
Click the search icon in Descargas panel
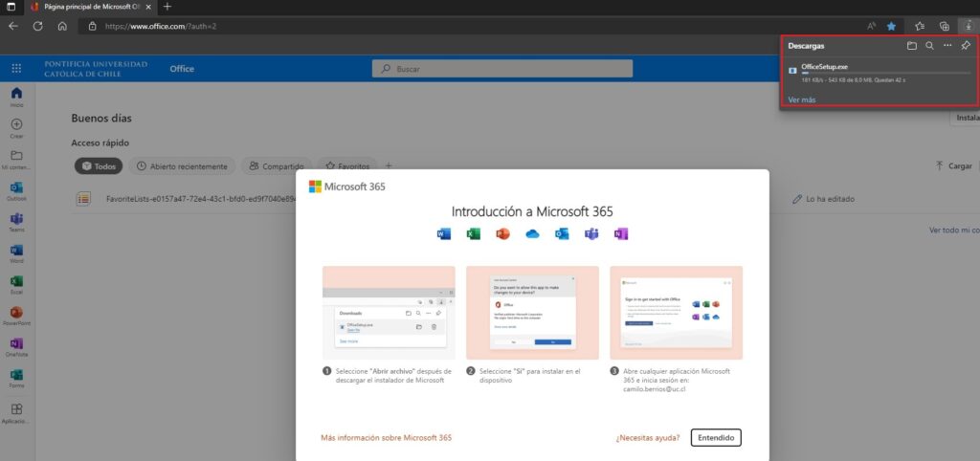coord(929,45)
